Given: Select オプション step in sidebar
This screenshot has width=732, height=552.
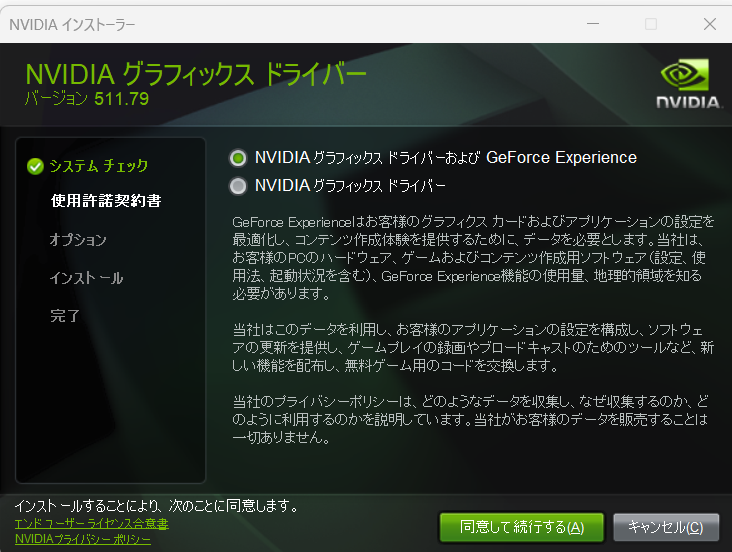Looking at the screenshot, I should pos(78,240).
